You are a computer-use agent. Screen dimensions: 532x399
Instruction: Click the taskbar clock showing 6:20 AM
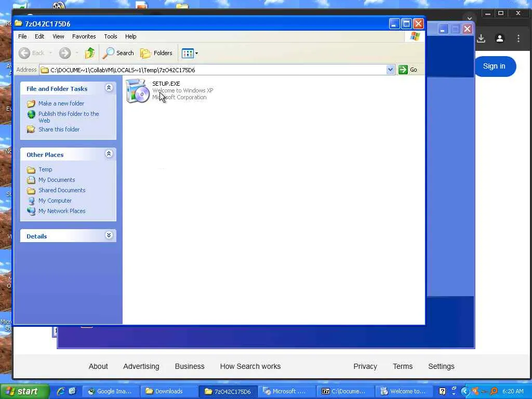coord(513,392)
